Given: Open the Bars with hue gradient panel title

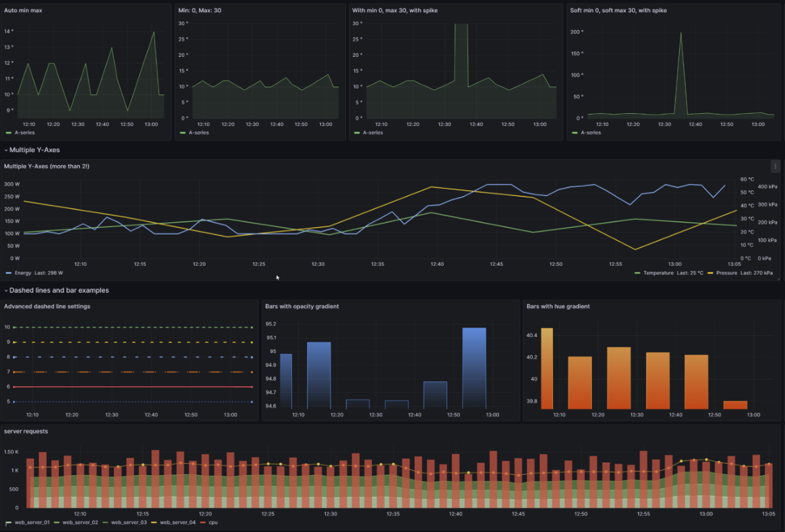Looking at the screenshot, I should pyautogui.click(x=558, y=306).
